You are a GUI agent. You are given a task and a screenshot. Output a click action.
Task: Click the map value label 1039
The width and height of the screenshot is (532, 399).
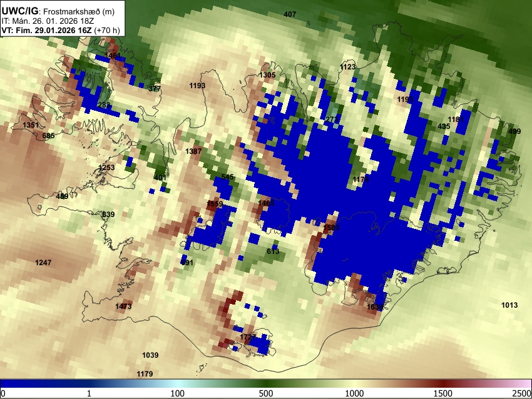(x=150, y=355)
